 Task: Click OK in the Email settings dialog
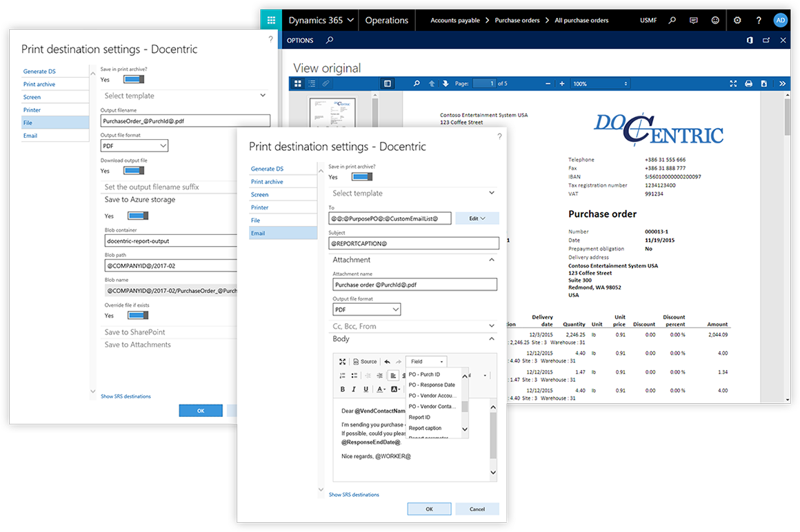(x=429, y=509)
